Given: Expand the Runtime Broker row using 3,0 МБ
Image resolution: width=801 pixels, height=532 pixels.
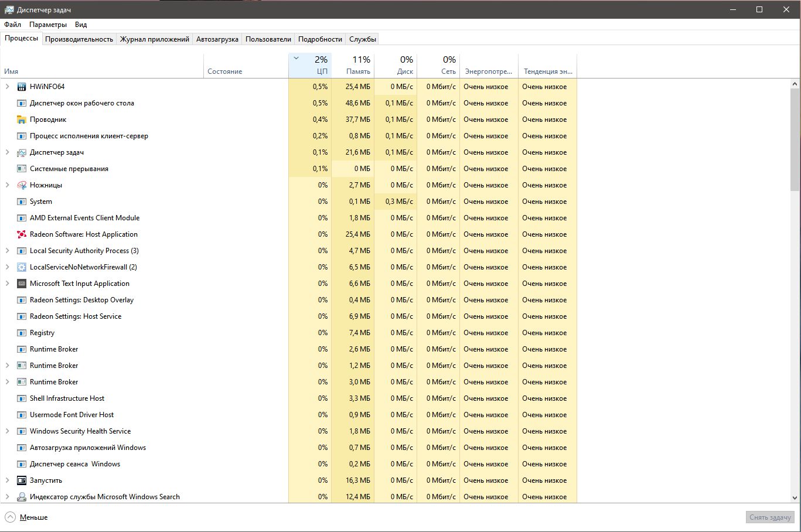Looking at the screenshot, I should tap(8, 382).
